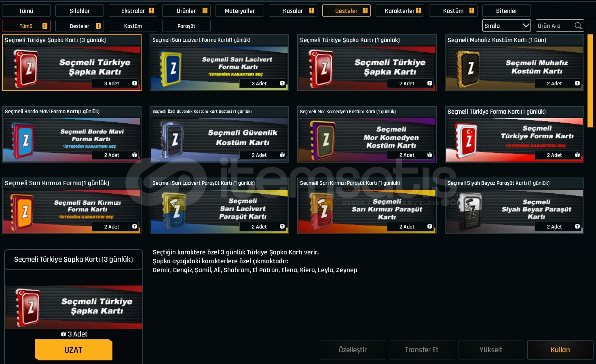Select the yellow-blue Sarı Lacivert Forma card icon

click(171, 68)
